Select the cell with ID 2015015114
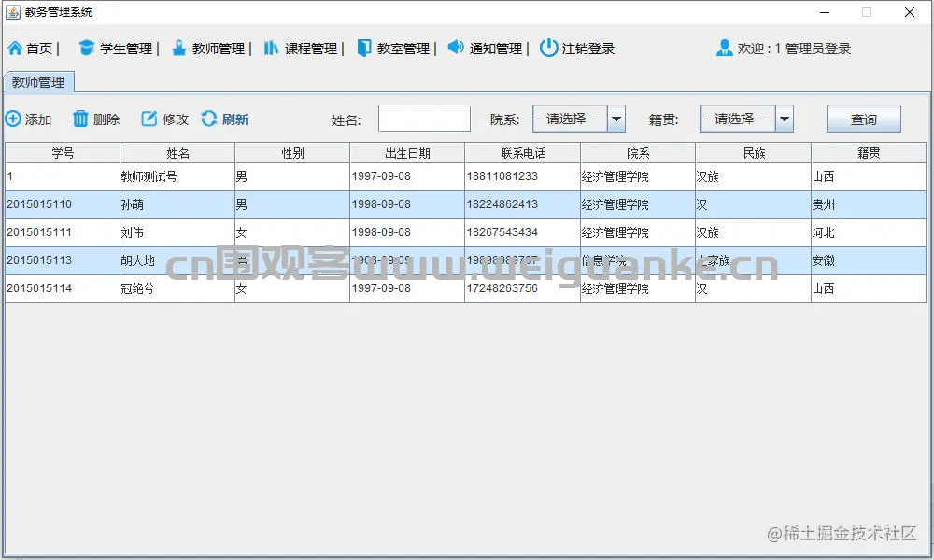934x560 pixels. click(63, 288)
